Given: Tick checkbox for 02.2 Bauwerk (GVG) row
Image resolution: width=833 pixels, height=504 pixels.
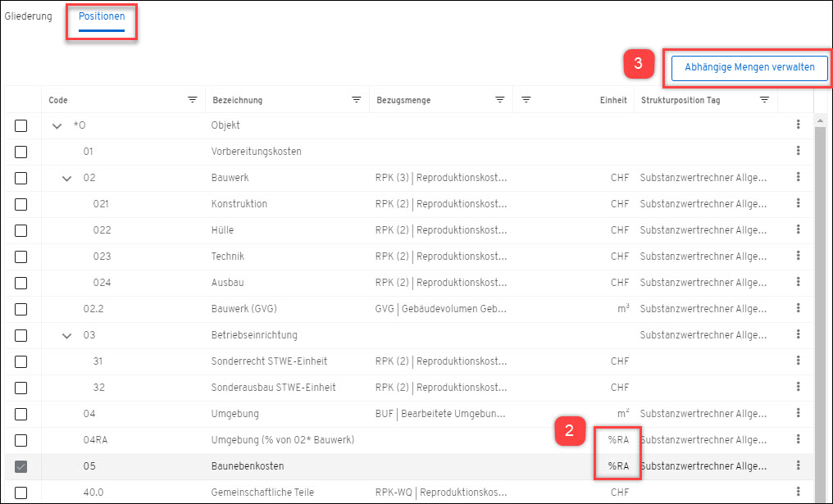Looking at the screenshot, I should point(20,309).
